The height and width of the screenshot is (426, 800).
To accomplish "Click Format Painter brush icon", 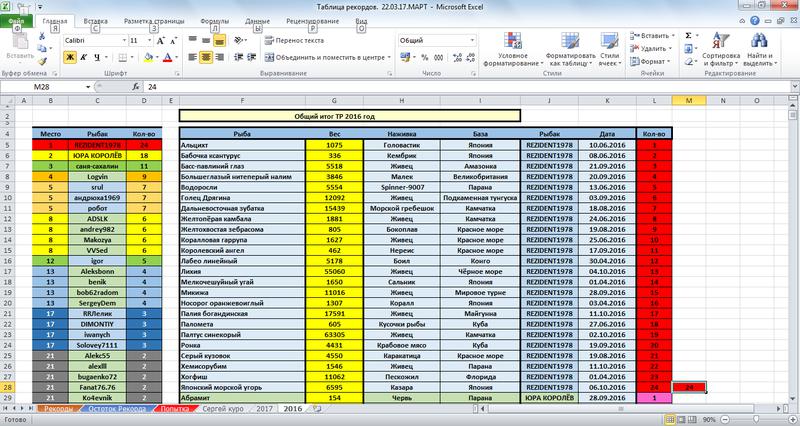I will 41,61.
